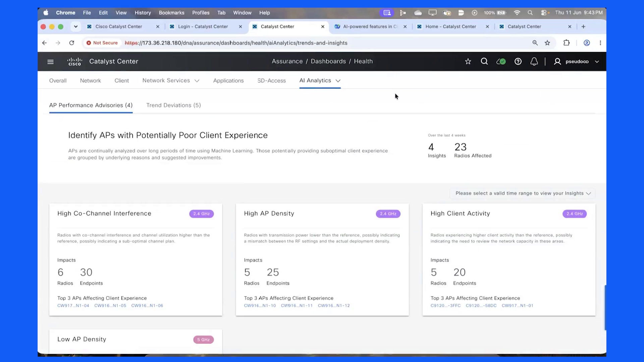The image size is (644, 362).
Task: Open AP link C9120...-58DC
Action: pyautogui.click(x=481, y=306)
